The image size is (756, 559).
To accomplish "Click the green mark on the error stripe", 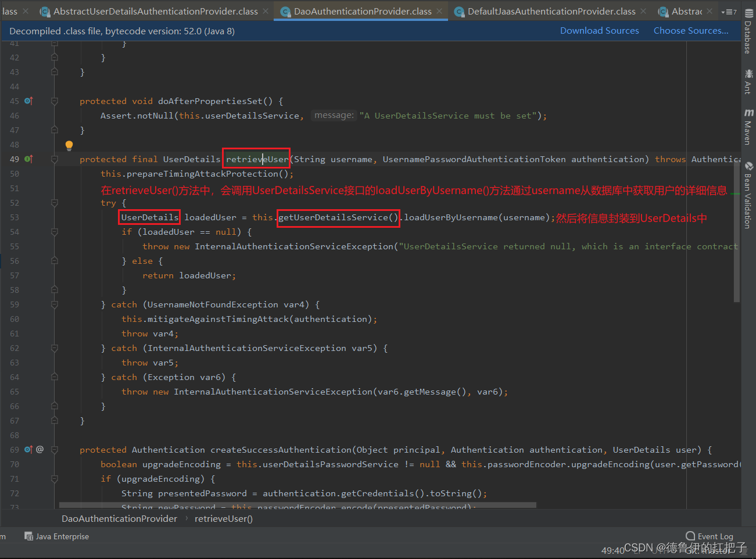I will coord(735,192).
